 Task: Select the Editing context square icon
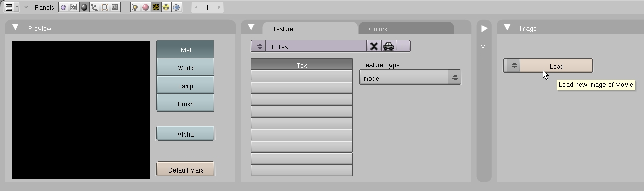click(105, 8)
